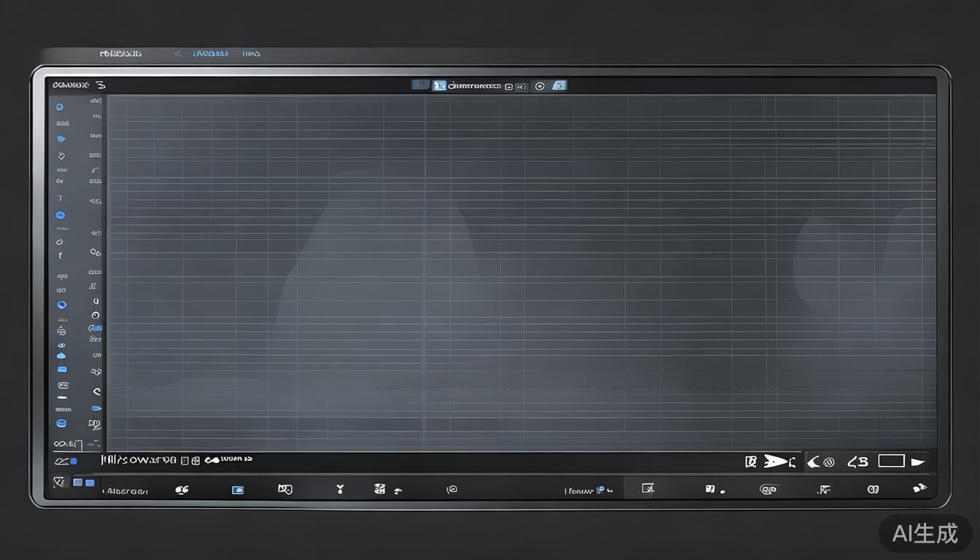This screenshot has width=980, height=560.
Task: Toggle the small blue dot above the bottom-left corner
Action: [x=74, y=461]
